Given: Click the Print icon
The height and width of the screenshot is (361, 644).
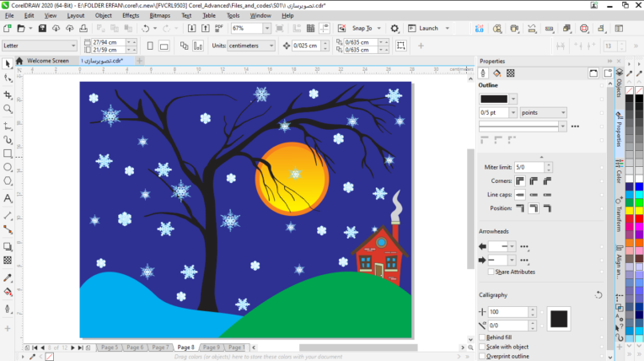Looking at the screenshot, I should click(x=83, y=29).
